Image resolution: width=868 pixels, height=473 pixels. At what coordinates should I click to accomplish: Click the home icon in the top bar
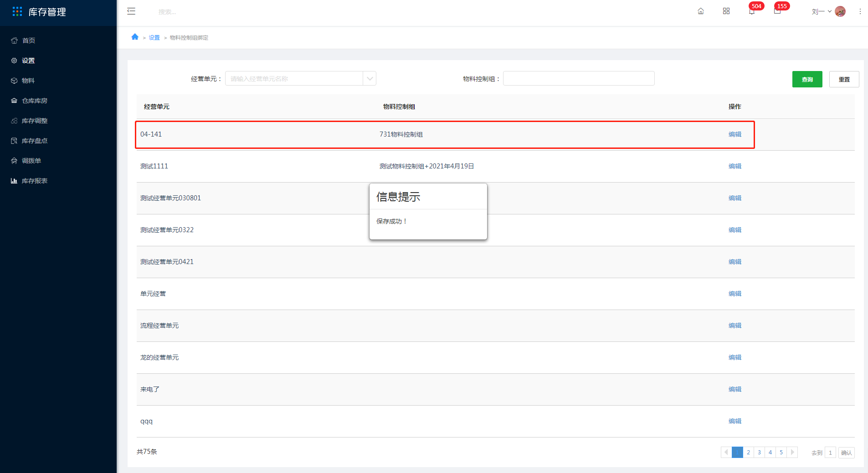click(701, 11)
